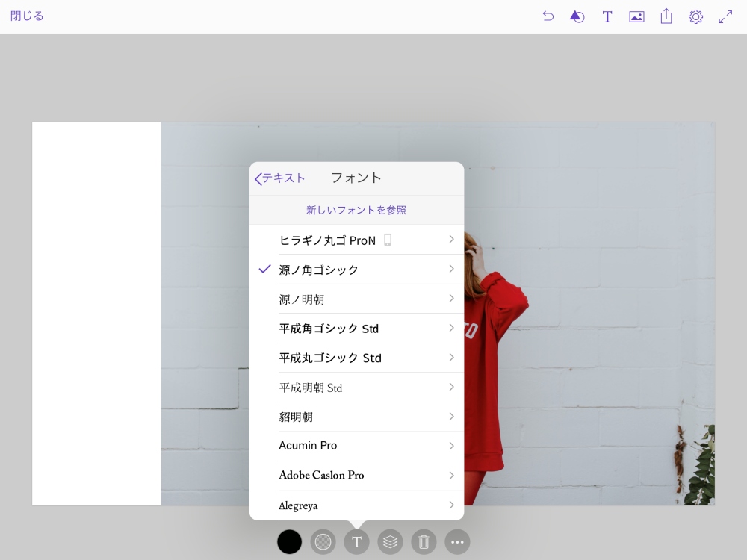Open the share/export icon
This screenshot has width=747, height=560.
[x=666, y=16]
